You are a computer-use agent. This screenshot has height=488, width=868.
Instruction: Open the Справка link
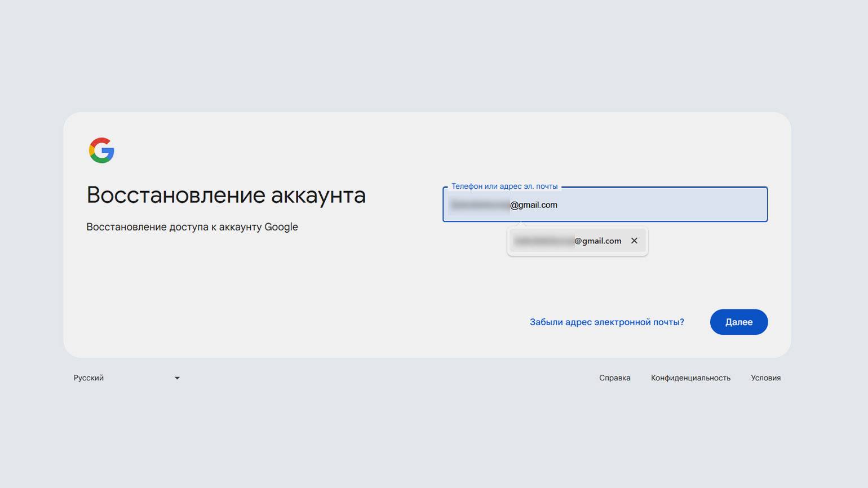[614, 378]
